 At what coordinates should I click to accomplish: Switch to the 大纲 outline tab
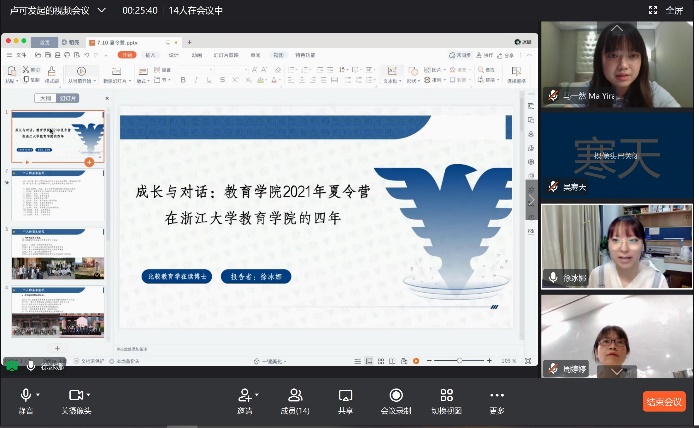tap(44, 99)
